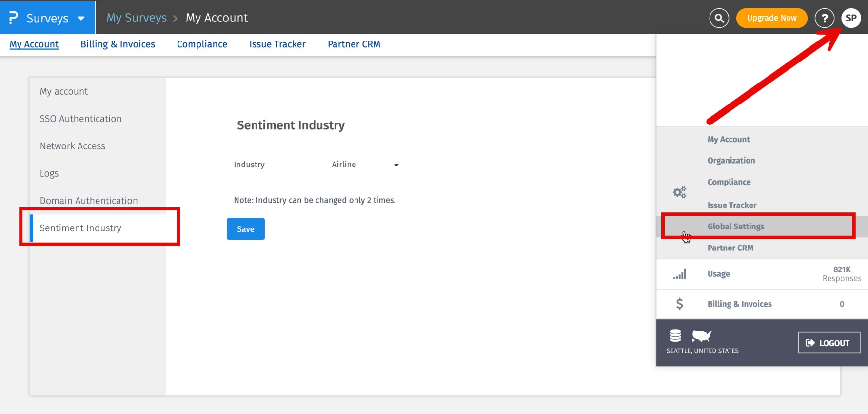Click the settings gears icon
The image size is (868, 414).
coord(679,192)
